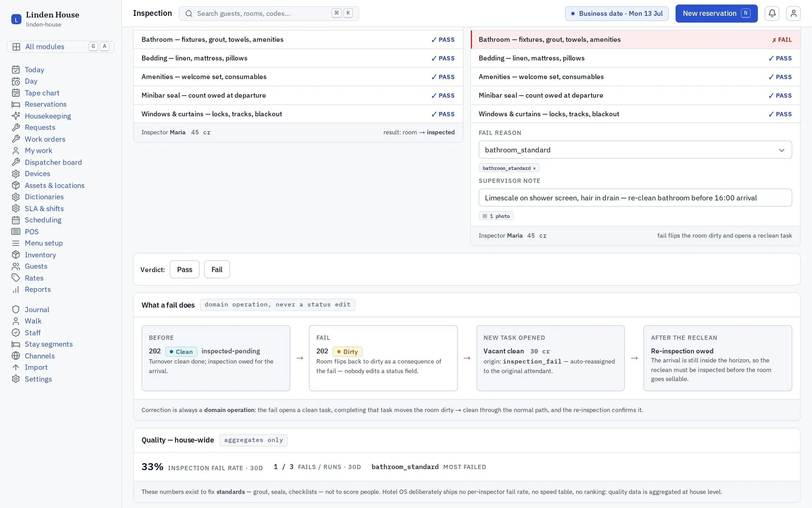The image size is (812, 508).
Task: Click the Channels globe icon
Action: click(x=16, y=356)
